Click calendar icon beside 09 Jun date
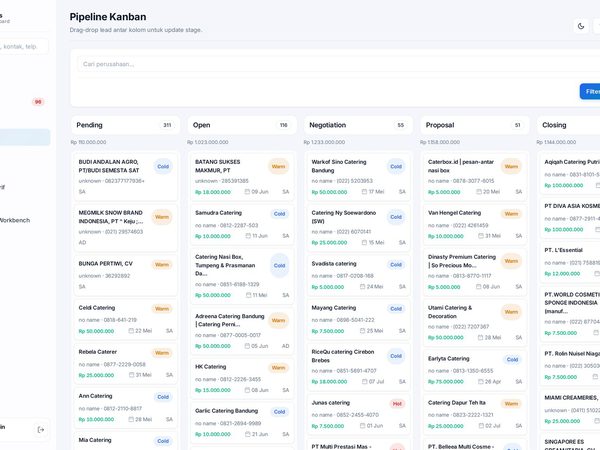The image size is (600, 450). [x=247, y=191]
